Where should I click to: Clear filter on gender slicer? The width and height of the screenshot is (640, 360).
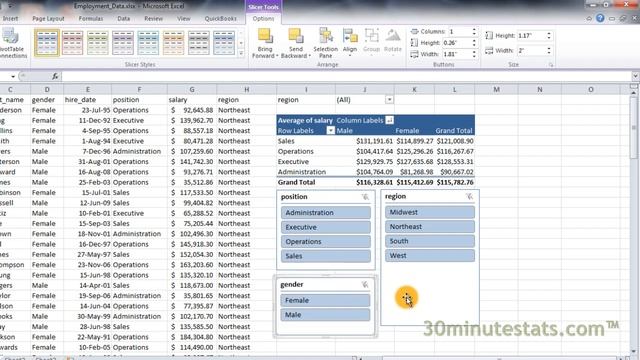coord(365,284)
